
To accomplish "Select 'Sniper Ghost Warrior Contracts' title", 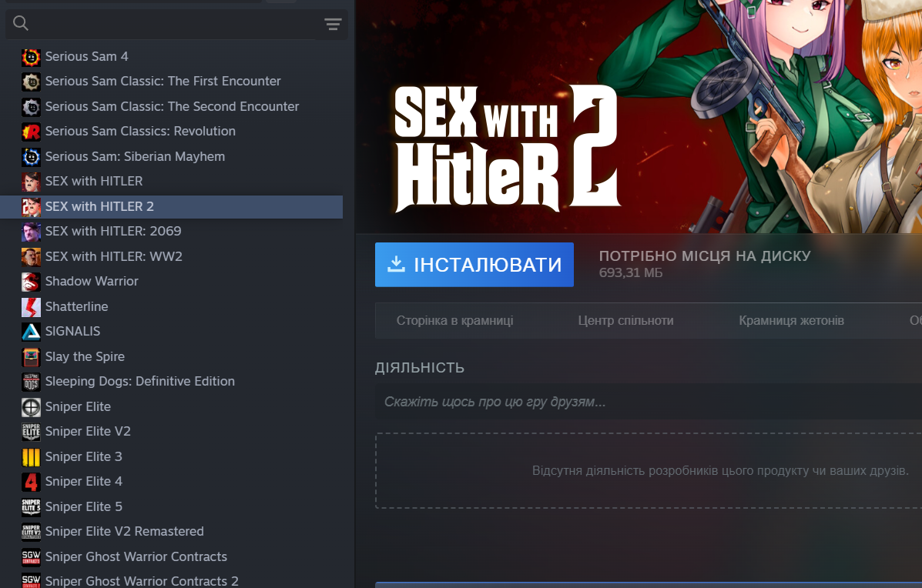I will [136, 556].
